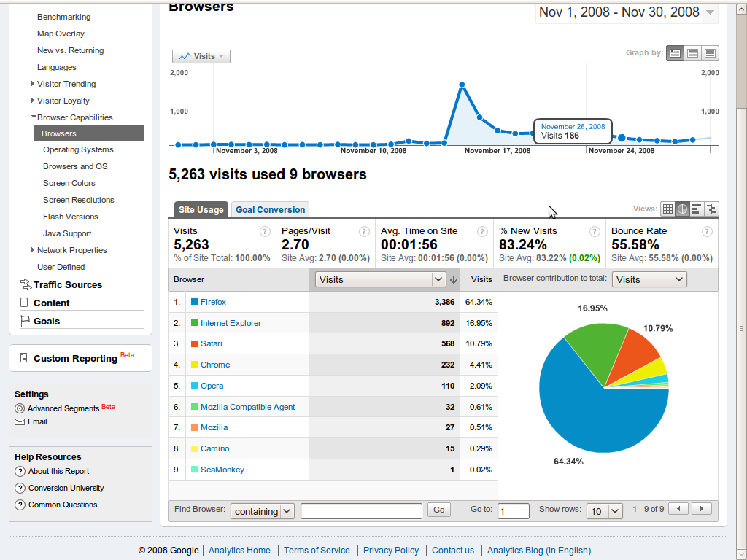Open the Visits graph metric dropdown

point(201,56)
